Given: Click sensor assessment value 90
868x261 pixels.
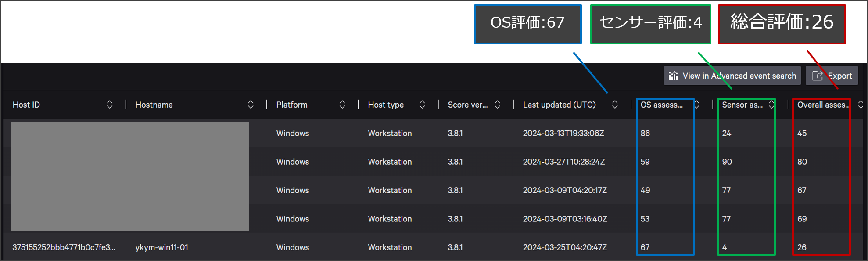Looking at the screenshot, I should pyautogui.click(x=727, y=162).
